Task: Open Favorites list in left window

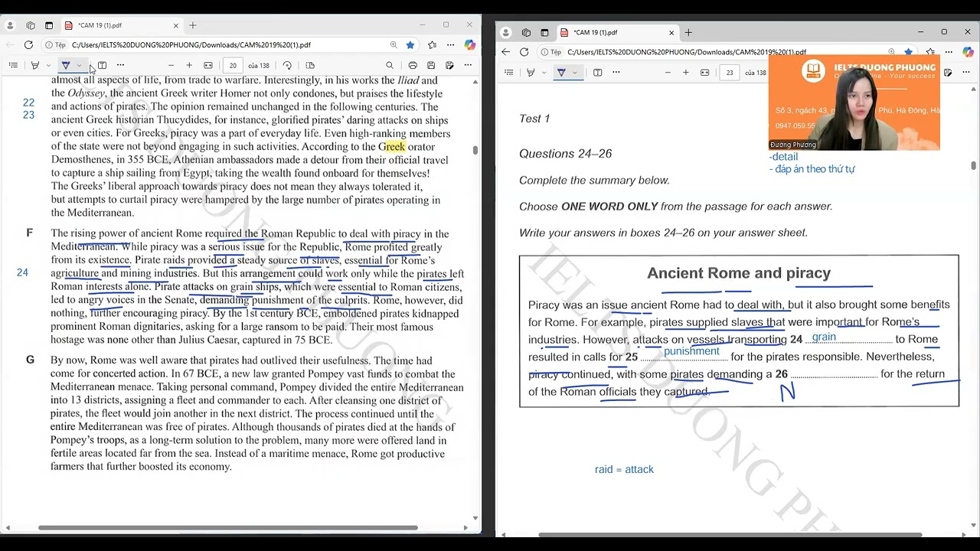Action: pyautogui.click(x=432, y=45)
